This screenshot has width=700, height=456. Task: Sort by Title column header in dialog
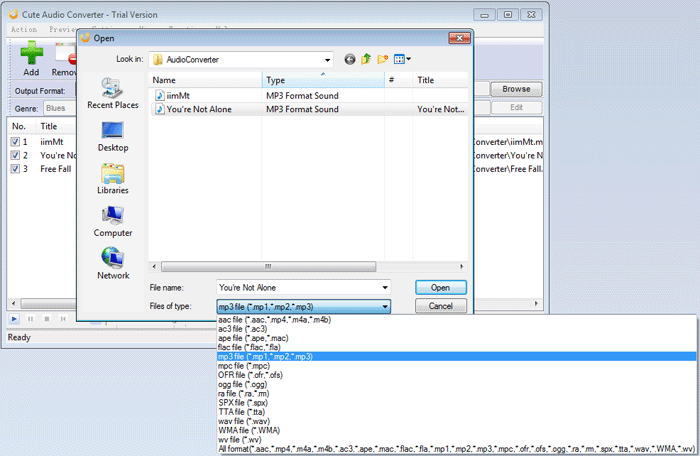click(440, 80)
